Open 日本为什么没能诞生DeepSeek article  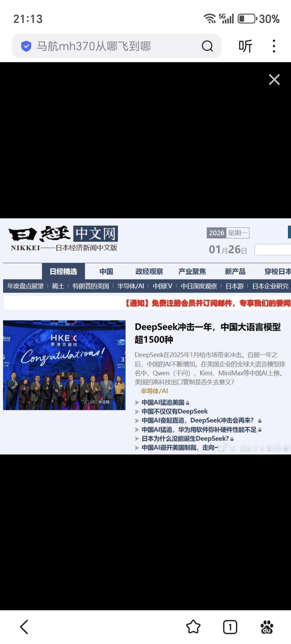(185, 439)
